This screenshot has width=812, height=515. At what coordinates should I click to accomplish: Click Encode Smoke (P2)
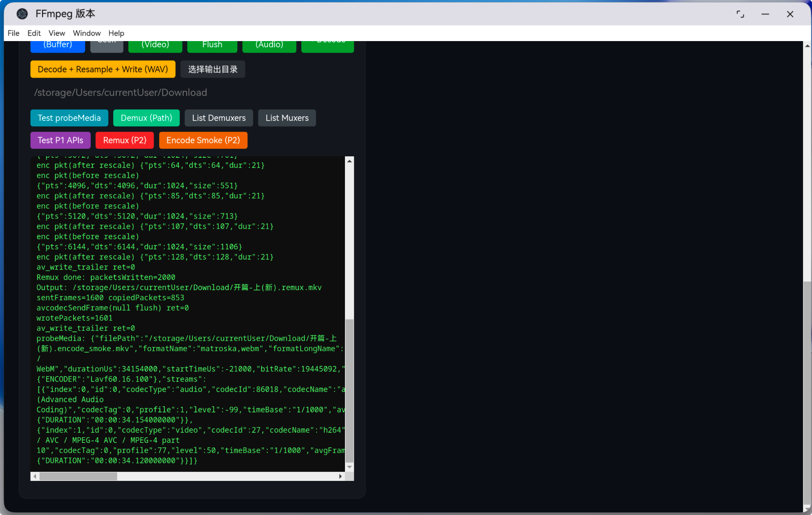[203, 140]
